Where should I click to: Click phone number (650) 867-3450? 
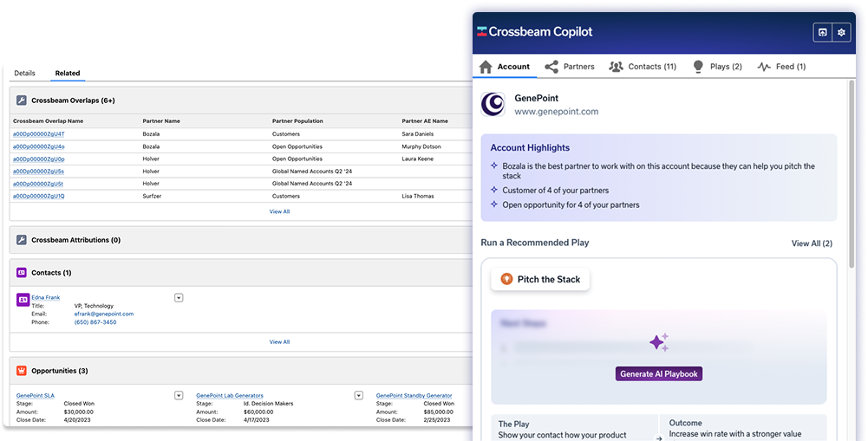pos(95,322)
